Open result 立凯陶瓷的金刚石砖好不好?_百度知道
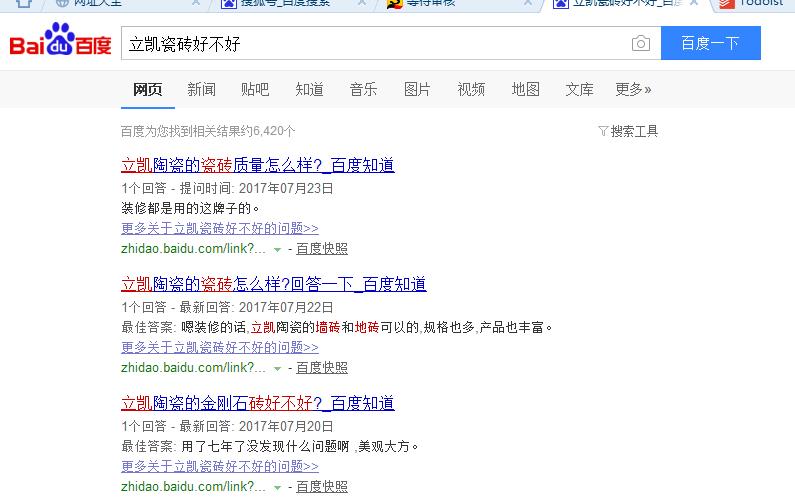Screen dimensions: 795x503 tap(258, 403)
